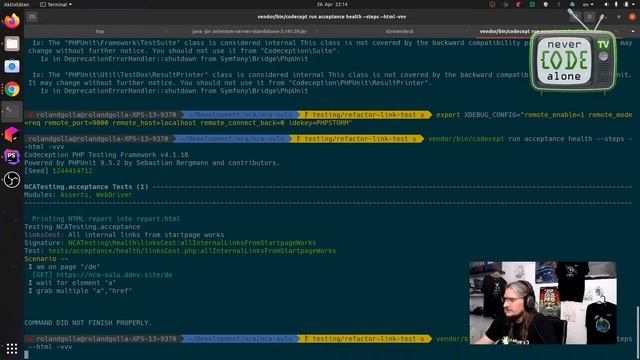Screen dimensions: 640x360
Task: Show applications grid in the dock
Action: pyautogui.click(x=12, y=348)
